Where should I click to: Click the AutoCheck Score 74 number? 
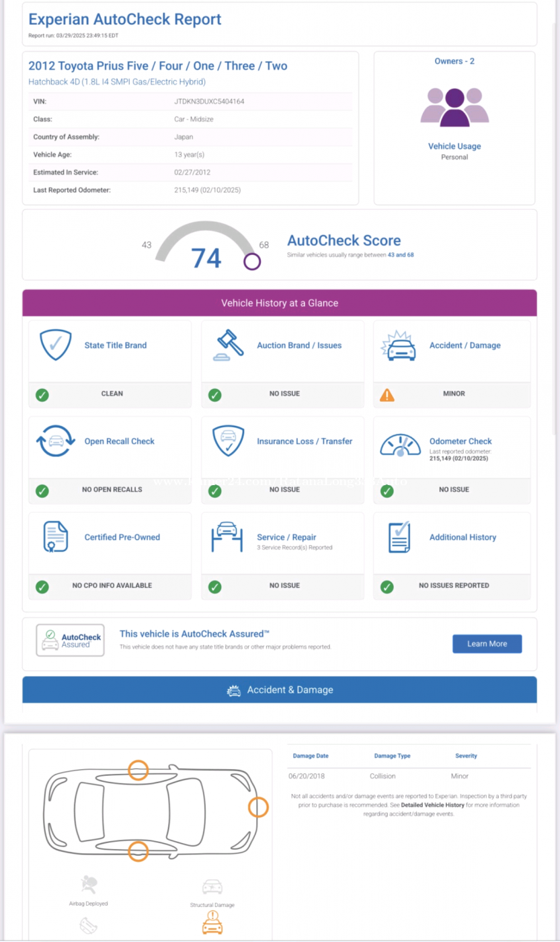pyautogui.click(x=206, y=258)
